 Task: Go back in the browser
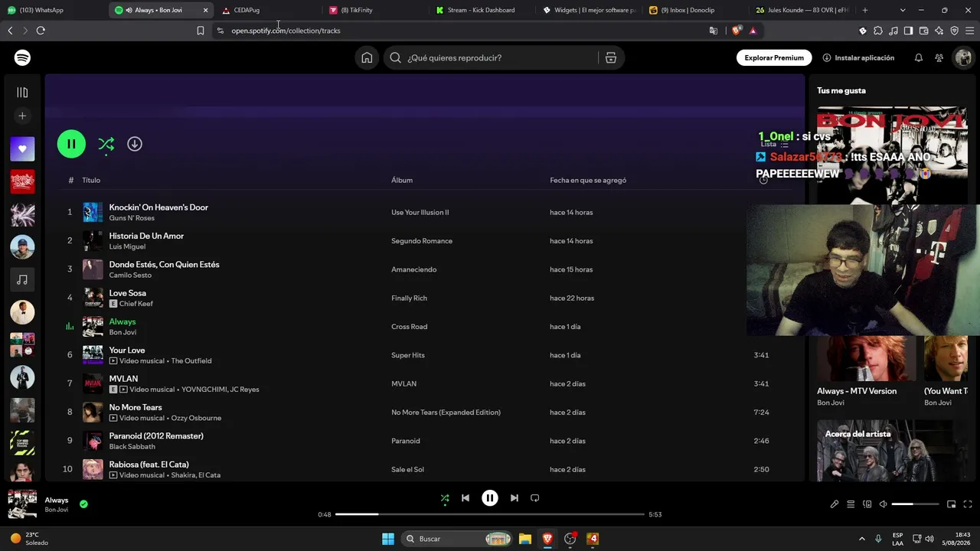10,31
